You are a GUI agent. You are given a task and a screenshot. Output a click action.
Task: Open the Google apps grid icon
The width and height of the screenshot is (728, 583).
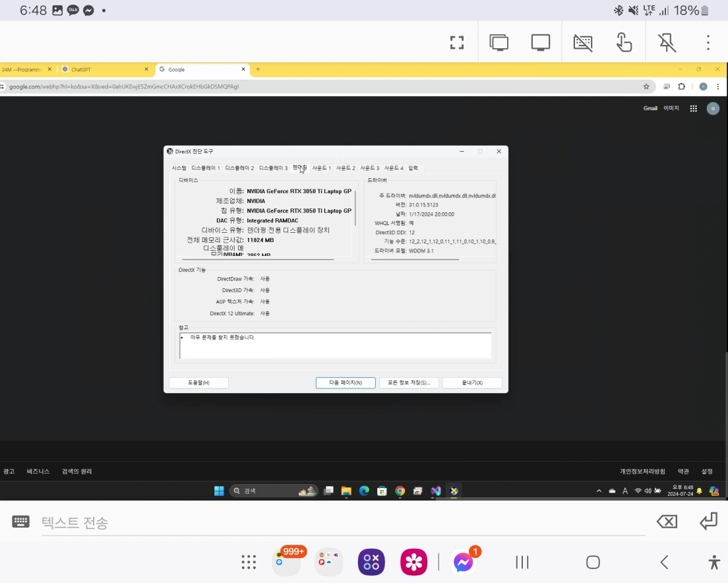click(x=693, y=108)
